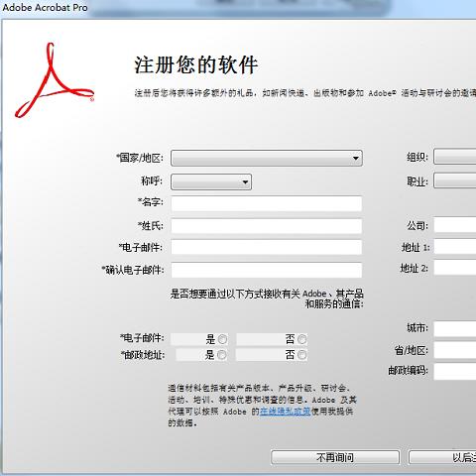Select 是 for 邮政地址 communication
This screenshot has height=476, width=476.
pos(222,355)
